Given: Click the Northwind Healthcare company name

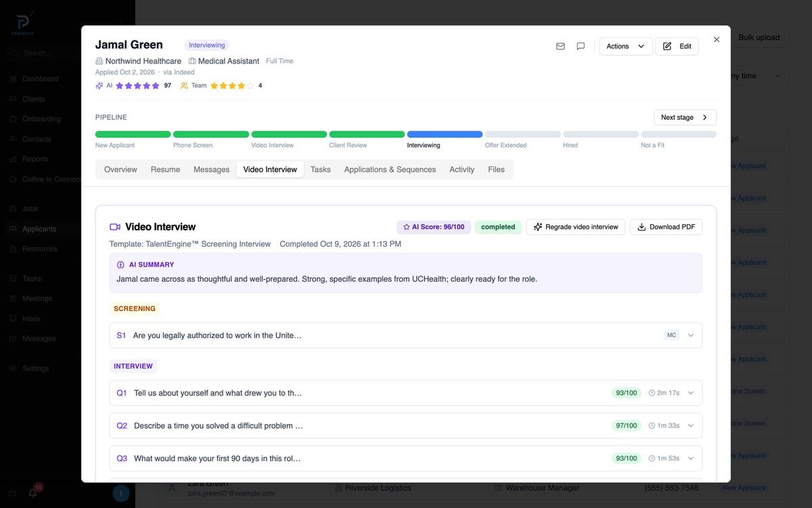Looking at the screenshot, I should point(143,61).
